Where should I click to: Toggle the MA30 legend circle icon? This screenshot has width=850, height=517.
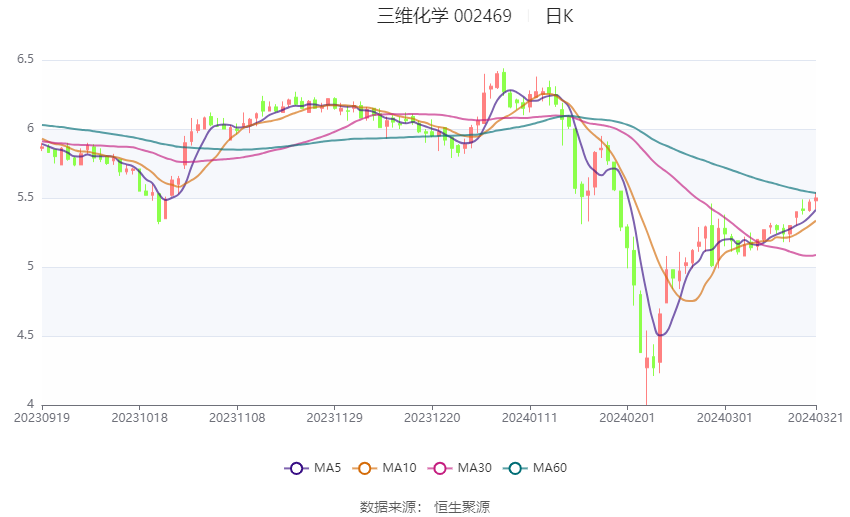coord(440,468)
